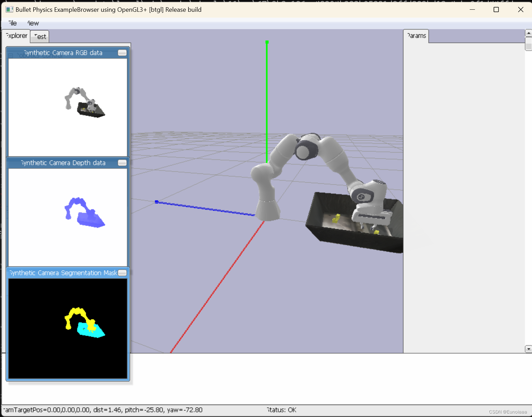This screenshot has height=417, width=532.
Task: Open the File menu
Action: (x=12, y=23)
